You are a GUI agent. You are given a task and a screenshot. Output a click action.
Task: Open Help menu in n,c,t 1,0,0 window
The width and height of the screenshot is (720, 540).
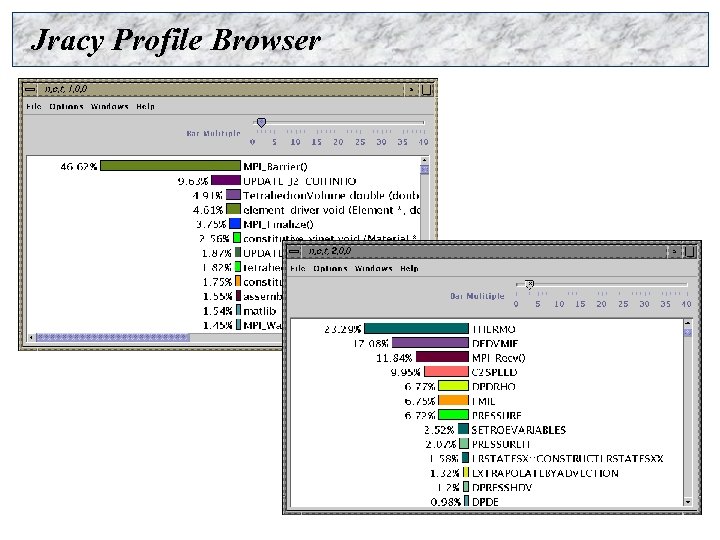pos(145,107)
